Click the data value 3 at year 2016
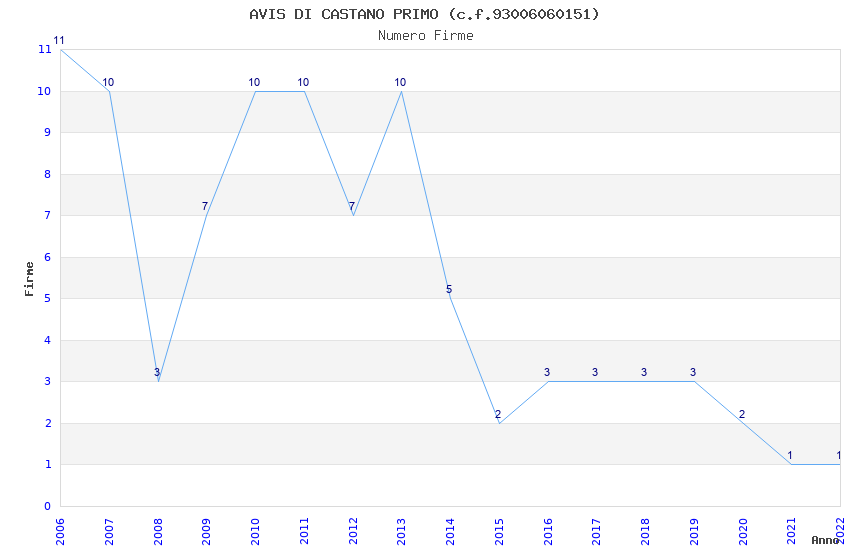850x550 pixels. coord(547,372)
